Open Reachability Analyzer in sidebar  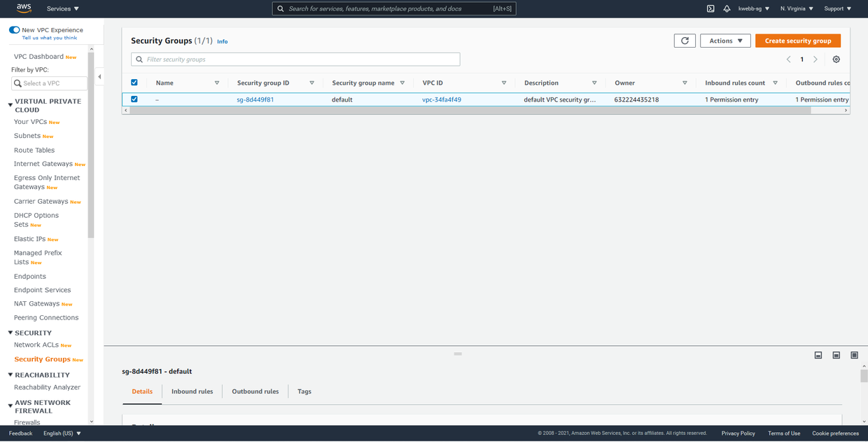(x=48, y=387)
